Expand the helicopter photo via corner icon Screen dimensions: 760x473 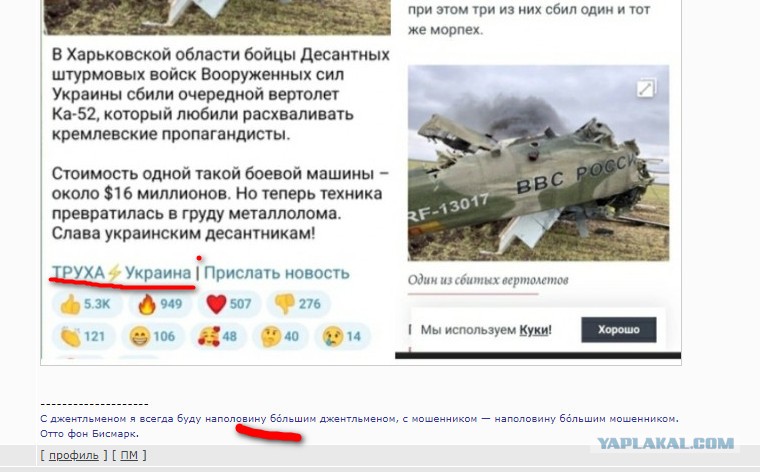point(646,89)
